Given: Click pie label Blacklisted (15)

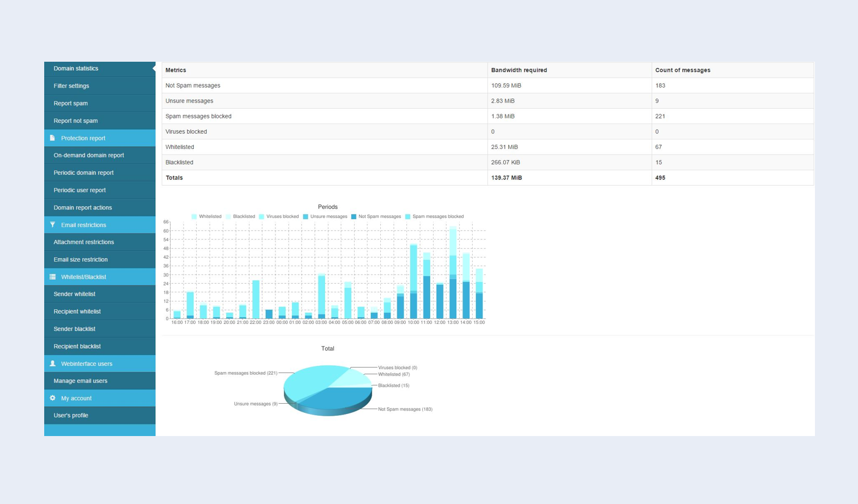Looking at the screenshot, I should [394, 386].
